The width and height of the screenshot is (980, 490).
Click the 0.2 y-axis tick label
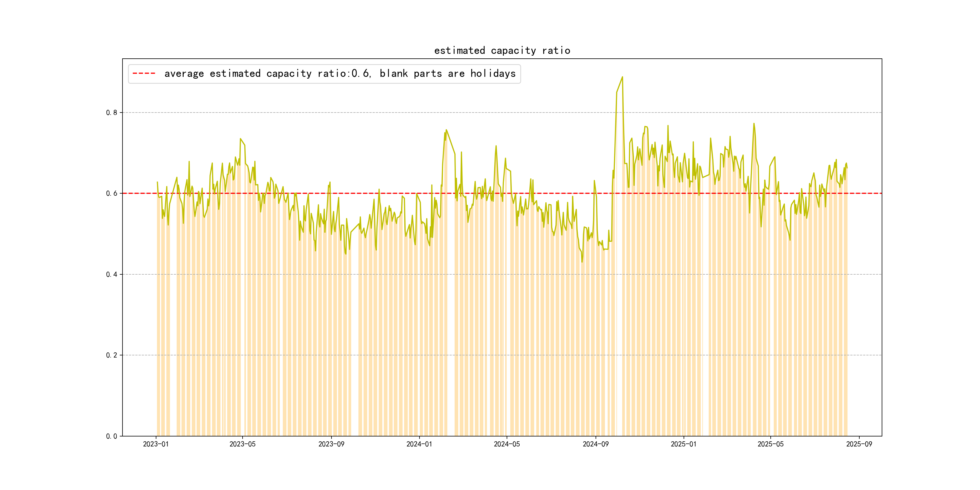point(112,355)
